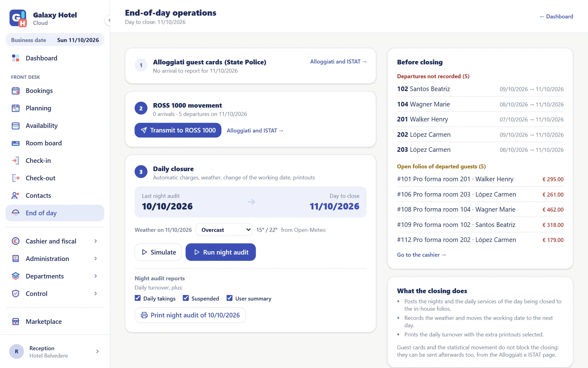Click the Check-out arrow icon
The height and width of the screenshot is (368, 588).
(16, 178)
